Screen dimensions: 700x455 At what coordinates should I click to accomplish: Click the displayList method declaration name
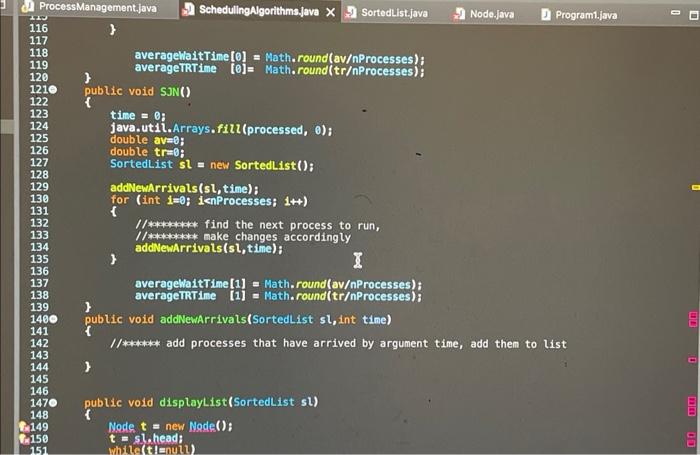pyautogui.click(x=193, y=402)
